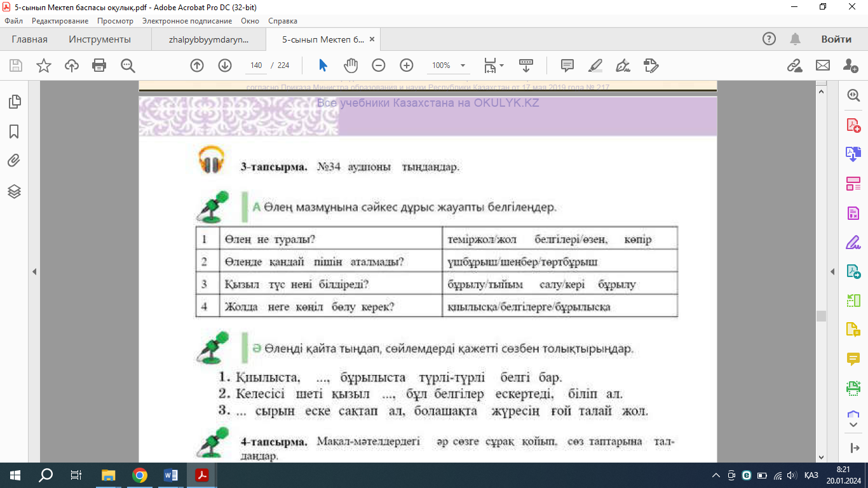The width and height of the screenshot is (868, 488).
Task: Open the Add comment sticky note tool
Action: click(x=567, y=65)
